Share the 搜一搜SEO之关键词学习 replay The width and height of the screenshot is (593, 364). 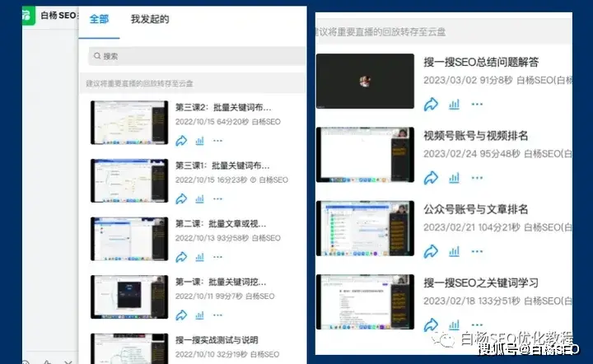pyautogui.click(x=431, y=324)
